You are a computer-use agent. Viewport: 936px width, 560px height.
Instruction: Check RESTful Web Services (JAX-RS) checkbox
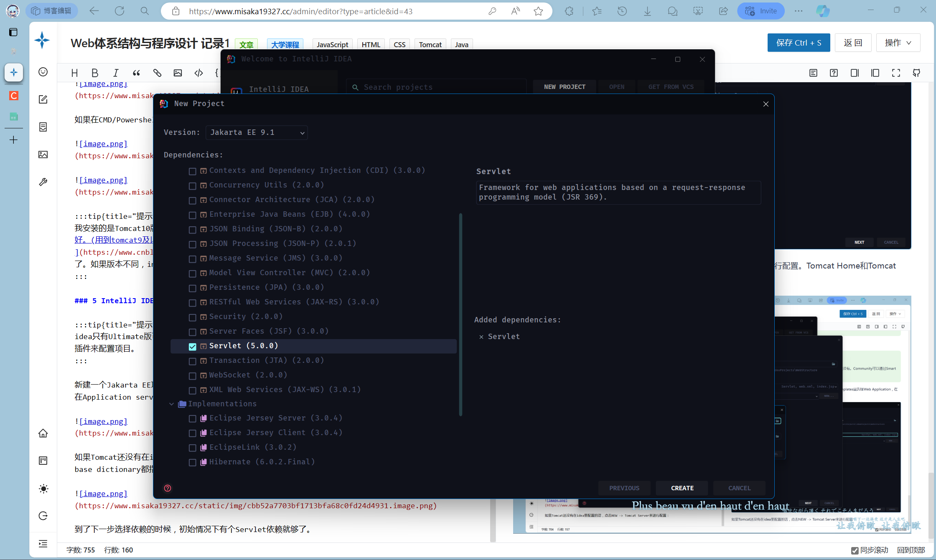[x=193, y=303]
